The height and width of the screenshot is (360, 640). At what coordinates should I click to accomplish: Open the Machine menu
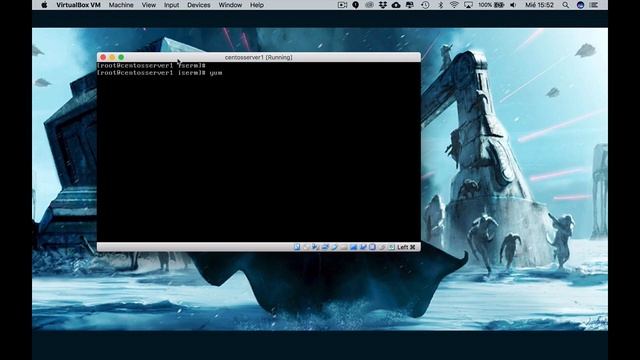click(121, 5)
